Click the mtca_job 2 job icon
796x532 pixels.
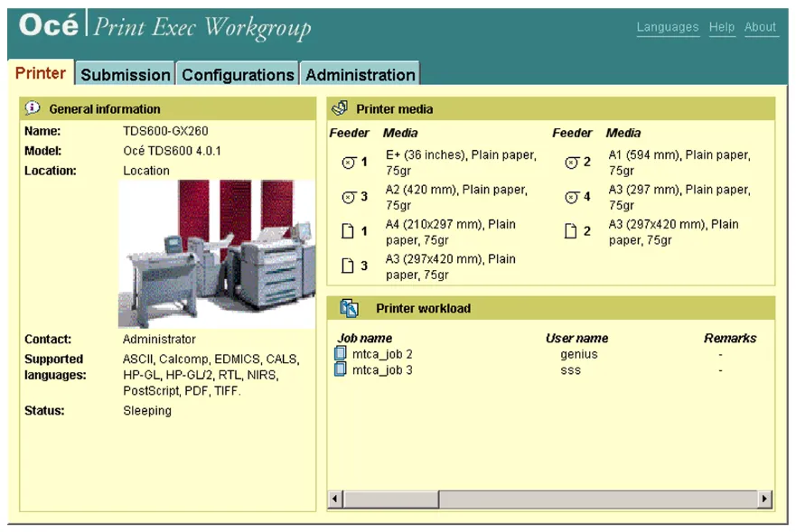[x=341, y=354]
